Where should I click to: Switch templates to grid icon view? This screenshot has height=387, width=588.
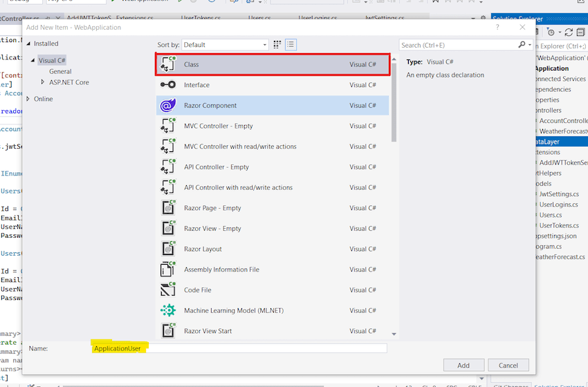point(277,45)
